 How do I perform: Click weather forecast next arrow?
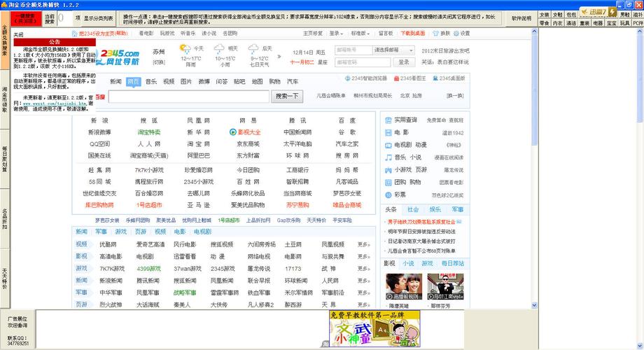279,56
